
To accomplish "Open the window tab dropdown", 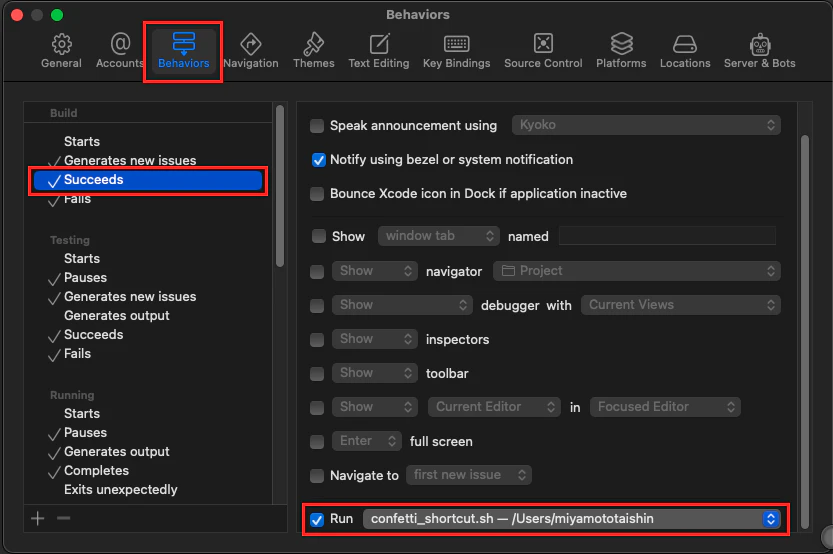I will click(439, 236).
